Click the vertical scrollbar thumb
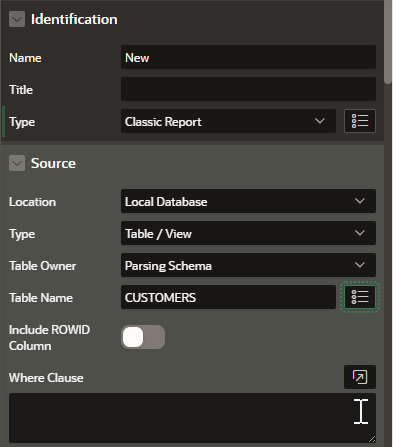Image resolution: width=393 pixels, height=447 pixels. click(x=388, y=42)
